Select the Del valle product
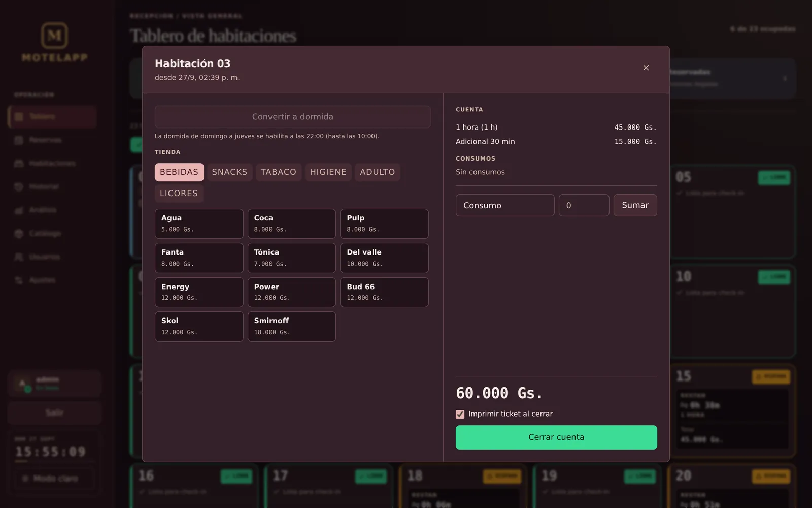 pos(384,258)
